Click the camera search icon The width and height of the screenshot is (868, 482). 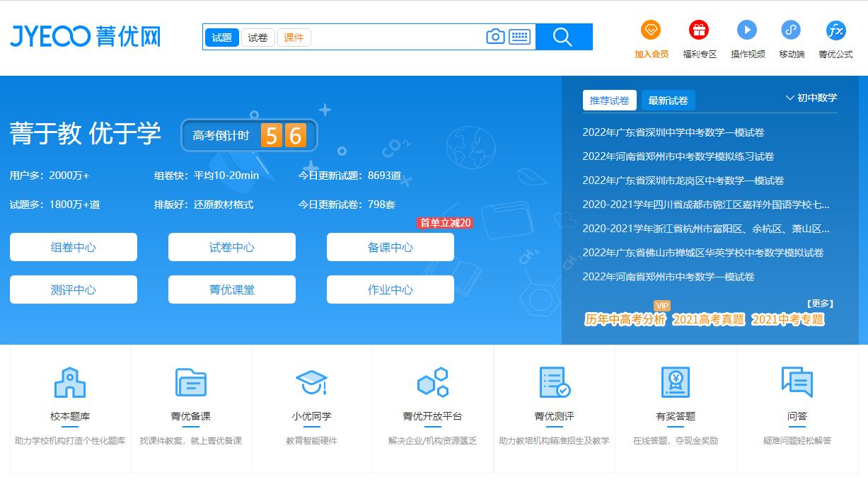tap(494, 35)
